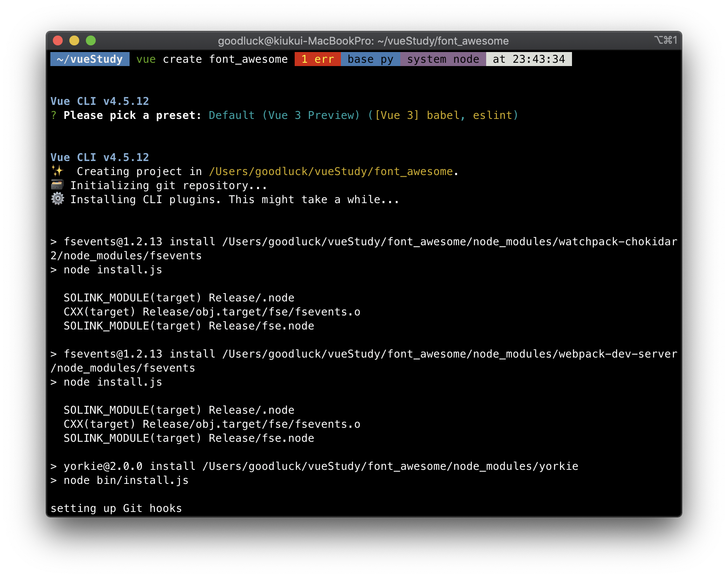Viewport: 728px width, 578px height.
Task: Click the path /Users/goodluck/vueStudy/font_awesome in Creating project line
Action: point(331,171)
